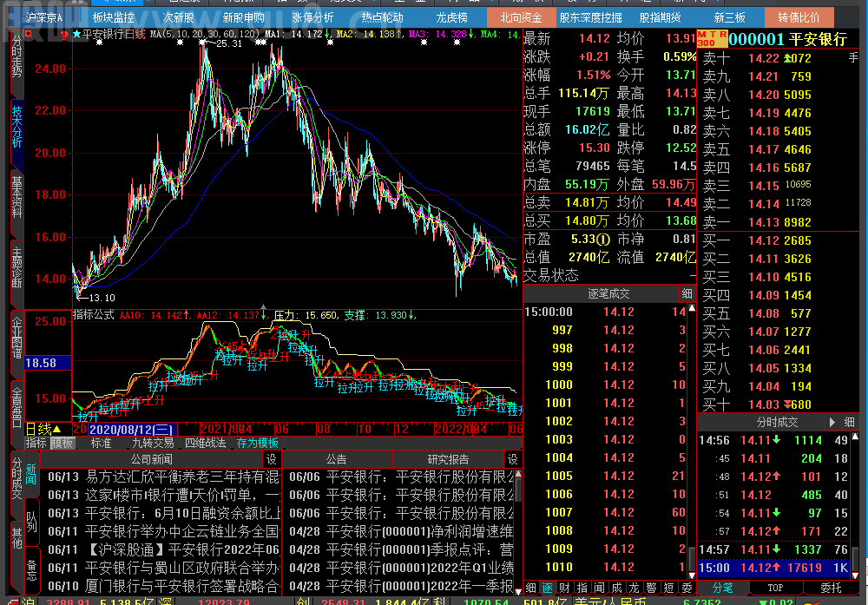The height and width of the screenshot is (605, 868).
Task: Switch to 分时走势 side tab
Action: (x=17, y=57)
